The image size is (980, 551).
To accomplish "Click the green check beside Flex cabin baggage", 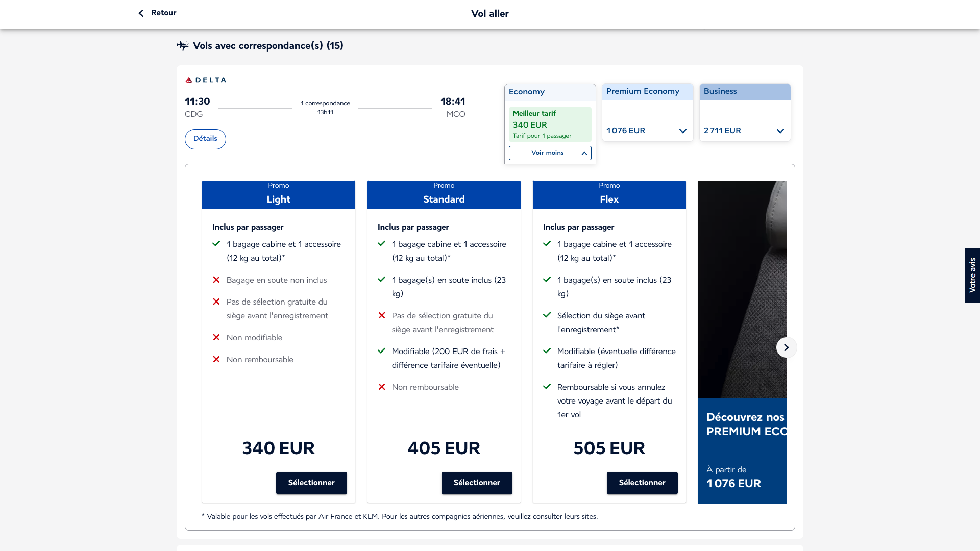I will [547, 244].
